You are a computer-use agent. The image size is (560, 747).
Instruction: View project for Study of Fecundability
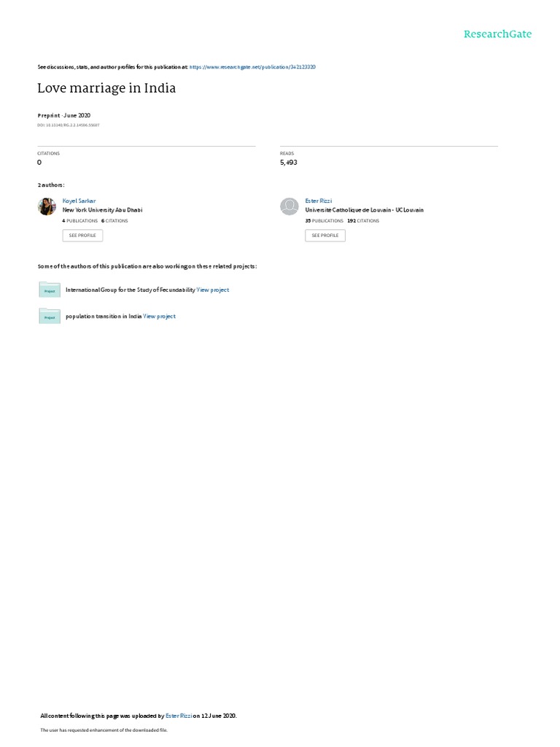coord(213,290)
